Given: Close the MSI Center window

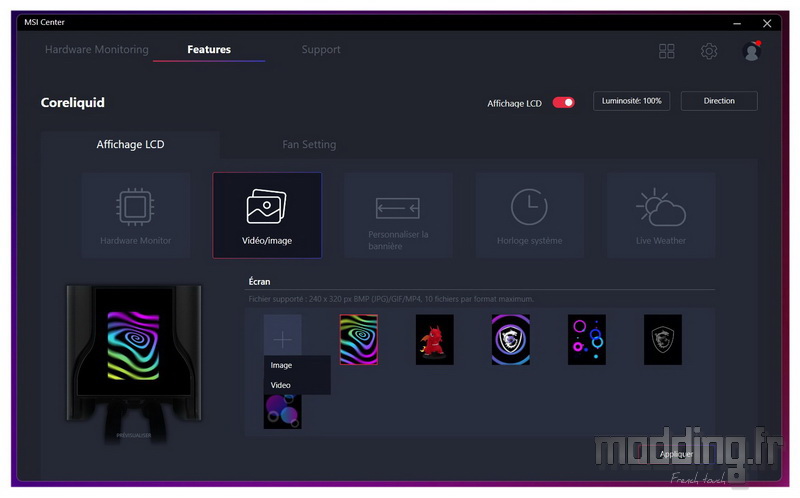Looking at the screenshot, I should 767,23.
